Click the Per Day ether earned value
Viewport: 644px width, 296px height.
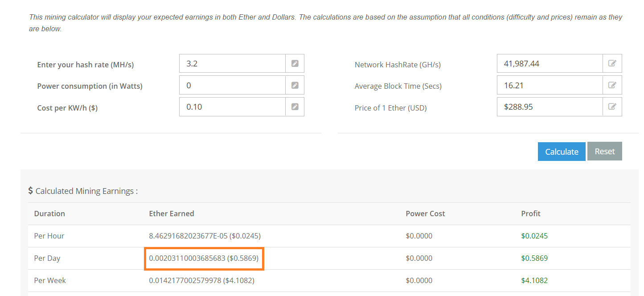(x=204, y=258)
